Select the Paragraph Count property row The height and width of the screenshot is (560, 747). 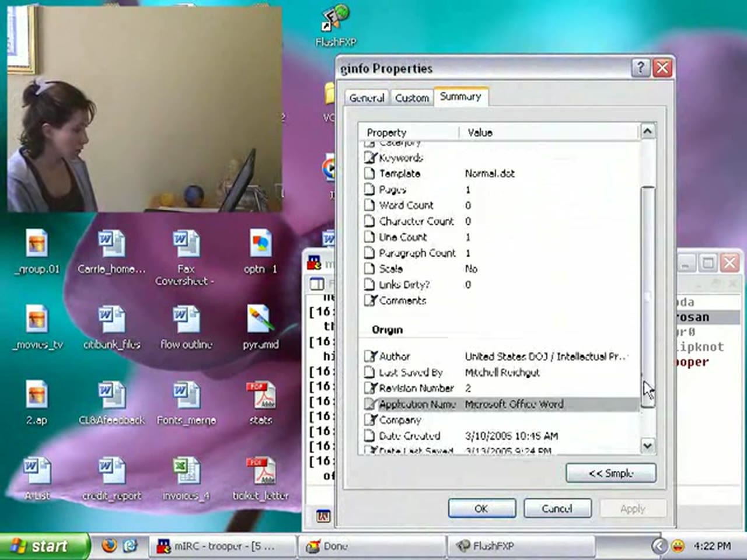[x=500, y=253]
